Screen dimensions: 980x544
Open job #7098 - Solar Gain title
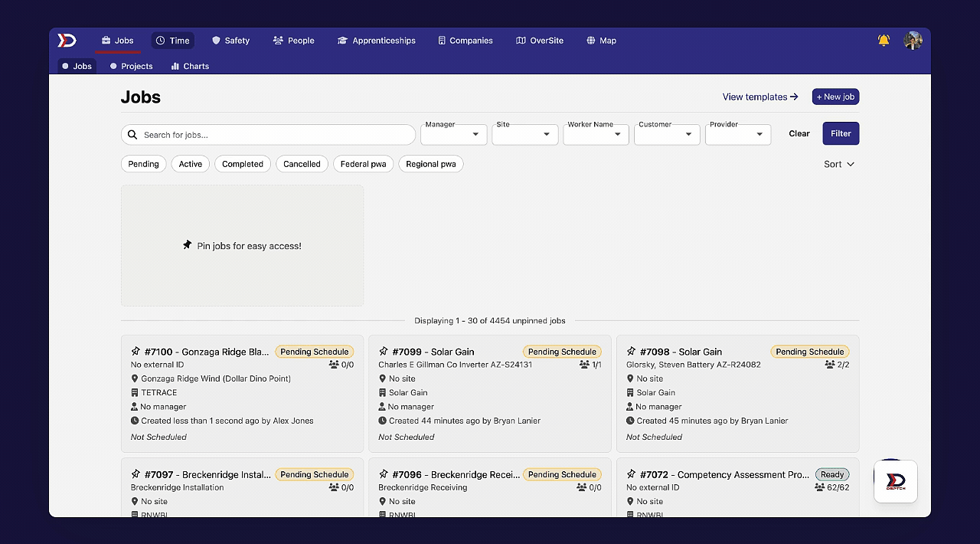tap(681, 352)
